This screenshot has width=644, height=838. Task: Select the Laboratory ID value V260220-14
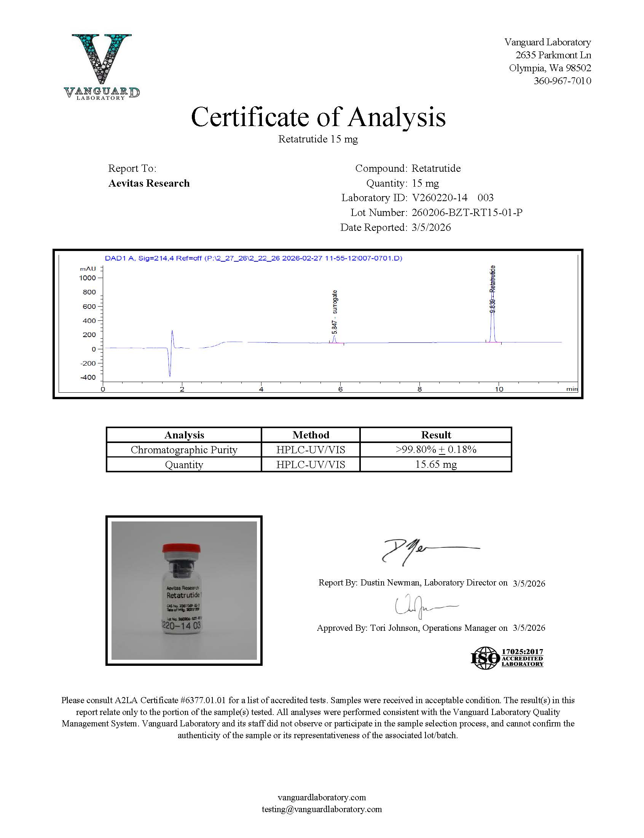click(439, 198)
